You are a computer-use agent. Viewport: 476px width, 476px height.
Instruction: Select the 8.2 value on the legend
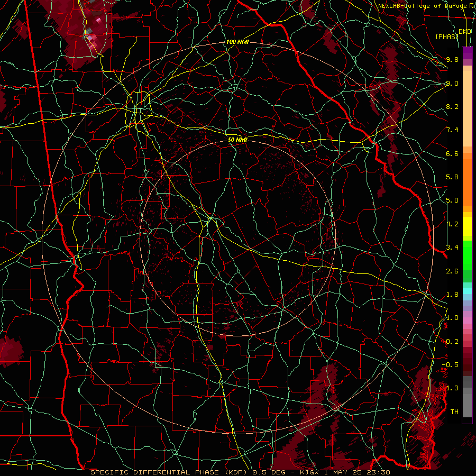coord(452,106)
